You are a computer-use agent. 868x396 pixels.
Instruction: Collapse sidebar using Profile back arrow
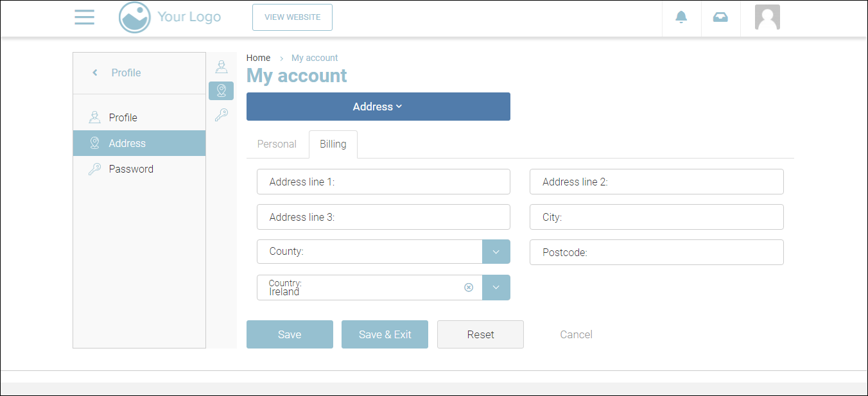pyautogui.click(x=95, y=73)
